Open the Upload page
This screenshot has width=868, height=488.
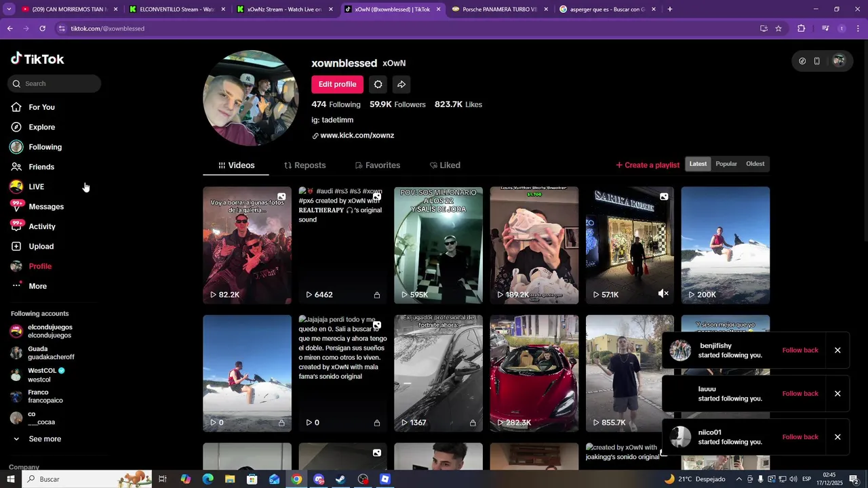(41, 247)
